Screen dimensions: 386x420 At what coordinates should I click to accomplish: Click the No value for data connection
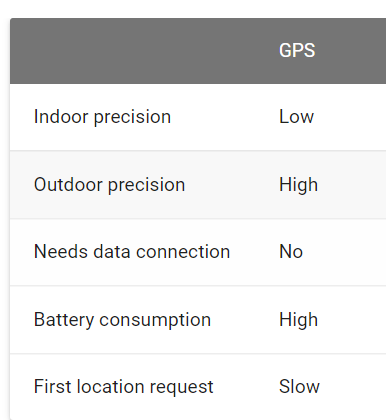[x=291, y=251]
